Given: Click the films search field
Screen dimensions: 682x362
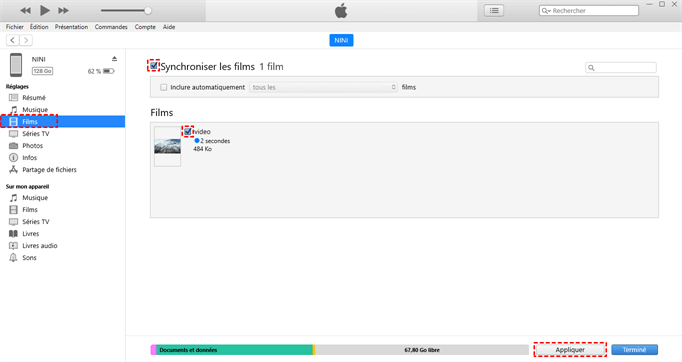Looking at the screenshot, I should [x=621, y=67].
